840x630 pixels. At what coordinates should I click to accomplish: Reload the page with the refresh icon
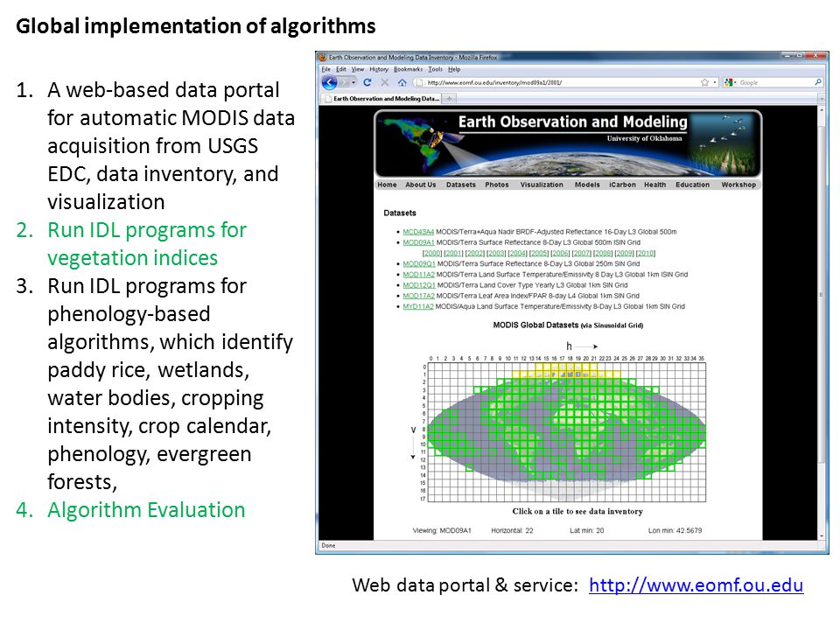coord(367,82)
